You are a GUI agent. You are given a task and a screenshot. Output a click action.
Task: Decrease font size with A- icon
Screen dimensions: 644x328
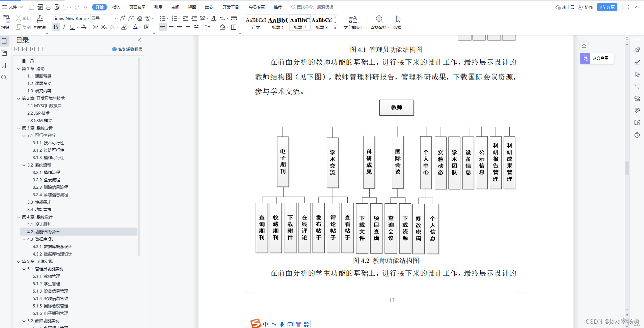131,18
